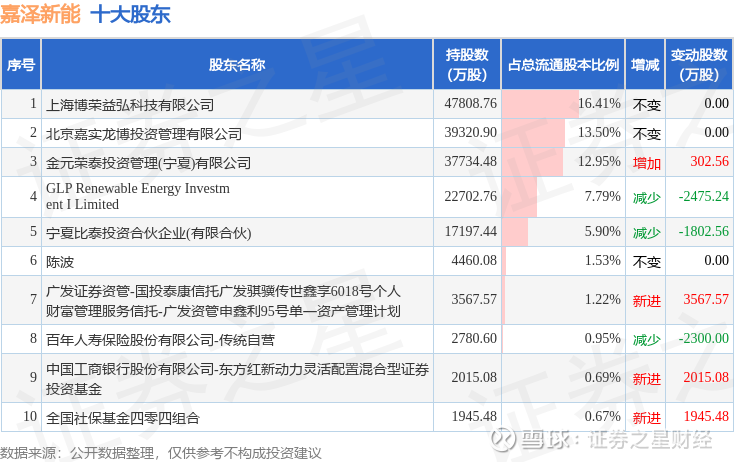The width and height of the screenshot is (734, 462).
Task: Click holding value 22702.76
Action: pyautogui.click(x=470, y=196)
